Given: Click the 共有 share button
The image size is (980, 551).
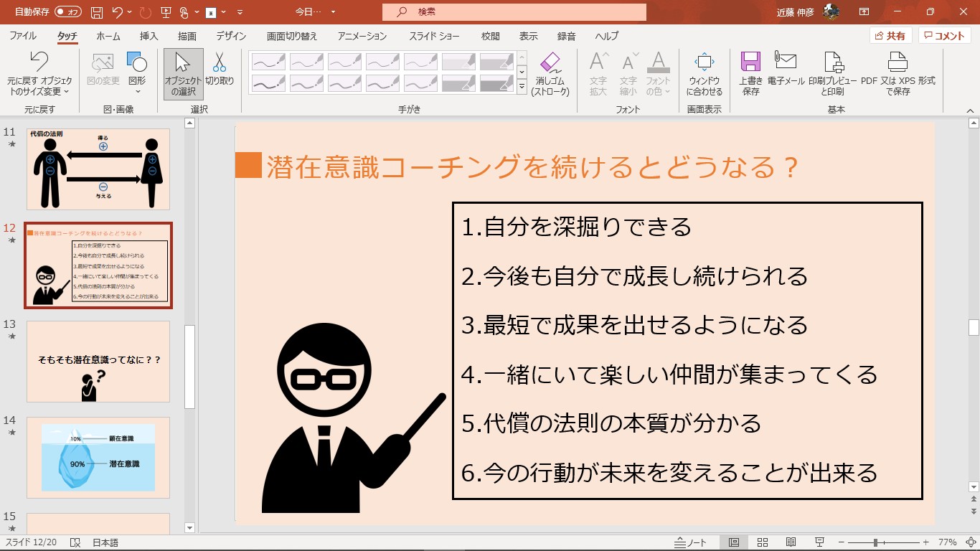Looking at the screenshot, I should coord(890,36).
